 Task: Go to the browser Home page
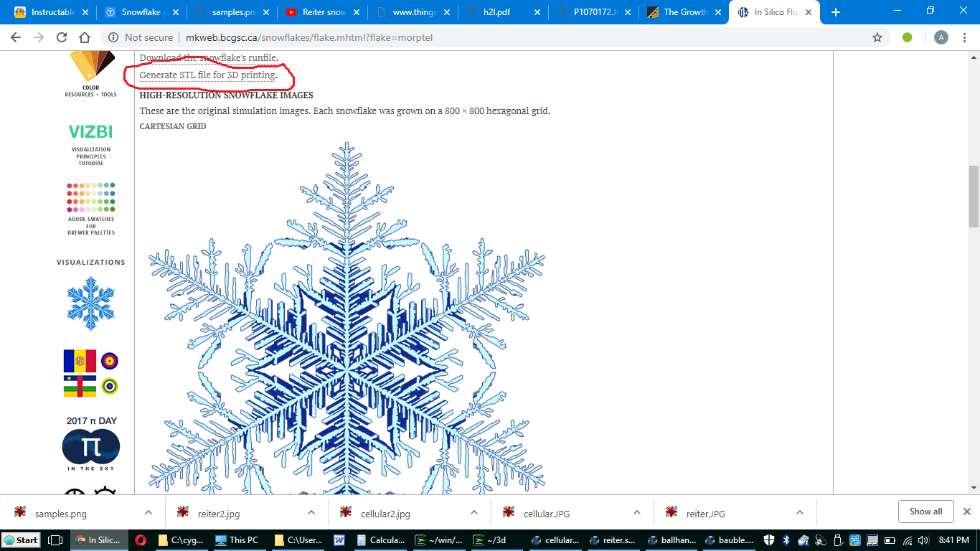[85, 37]
